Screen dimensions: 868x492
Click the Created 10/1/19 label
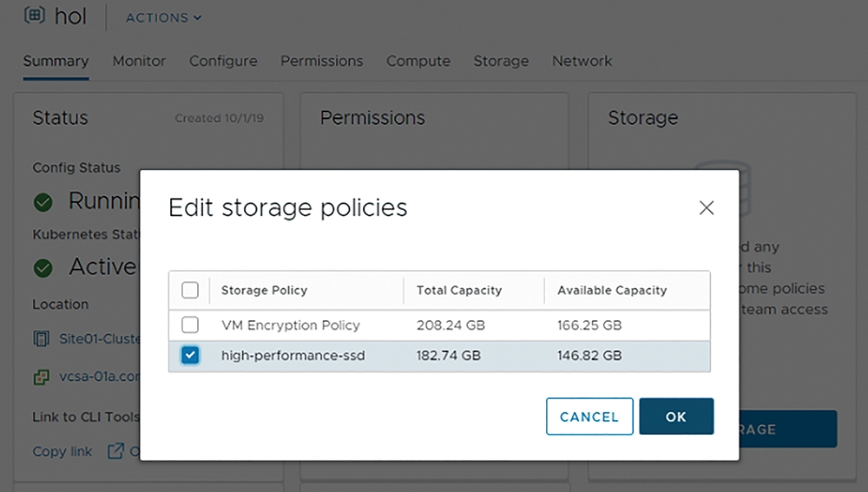(x=220, y=118)
